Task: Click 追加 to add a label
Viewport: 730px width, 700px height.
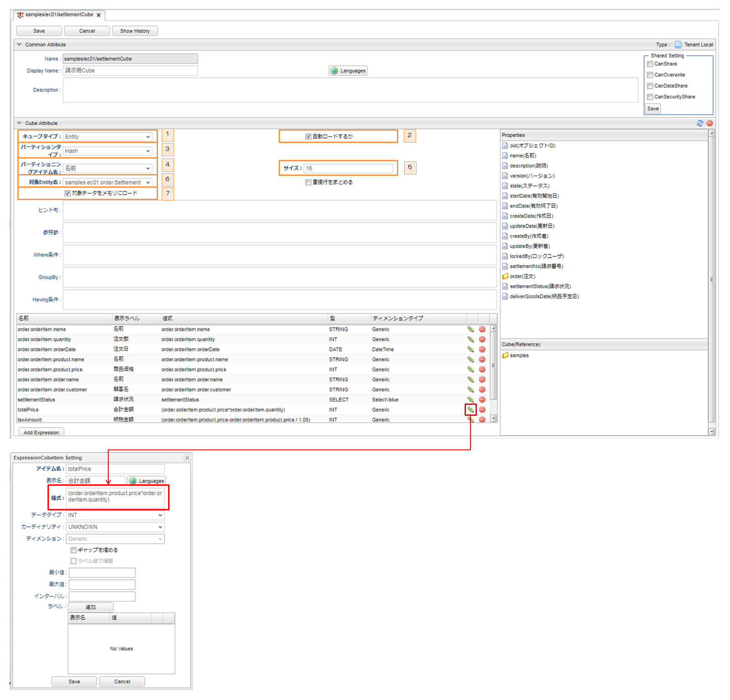Action: [x=90, y=607]
